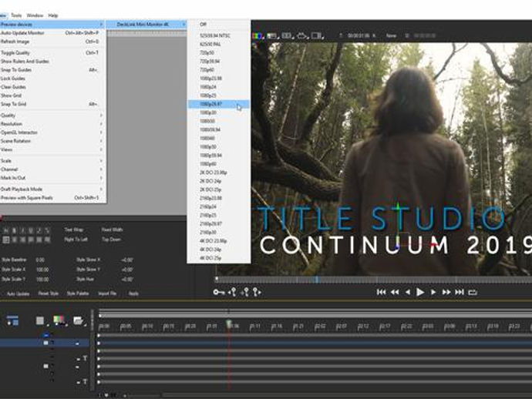This screenshot has width=532, height=399.
Task: Click the highlighted left alignment icon
Action: 5,240
